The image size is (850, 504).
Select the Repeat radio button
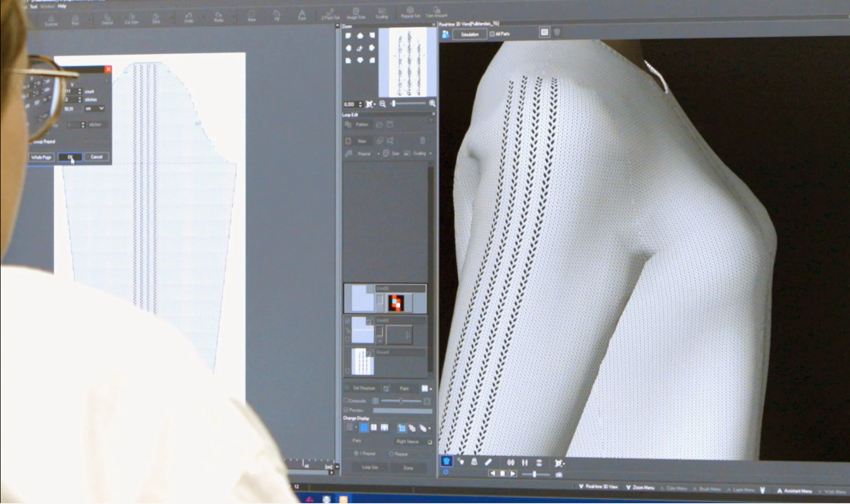[391, 453]
